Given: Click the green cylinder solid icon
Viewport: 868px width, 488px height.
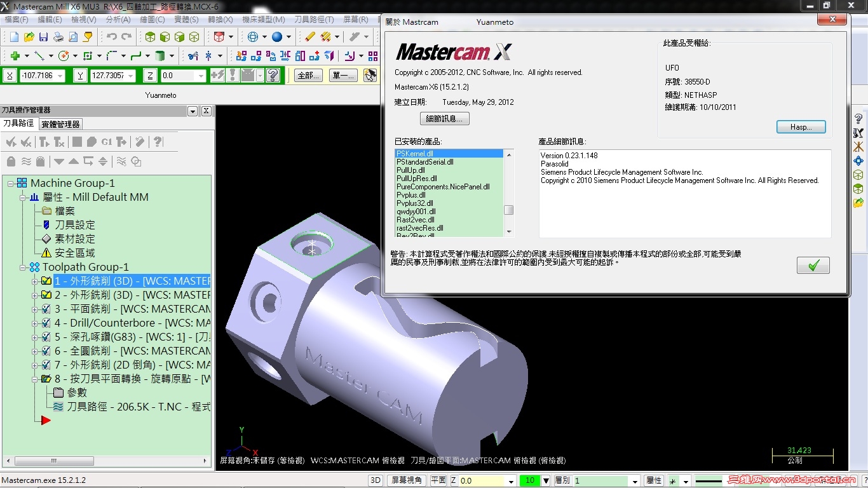Looking at the screenshot, I should pyautogui.click(x=160, y=56).
